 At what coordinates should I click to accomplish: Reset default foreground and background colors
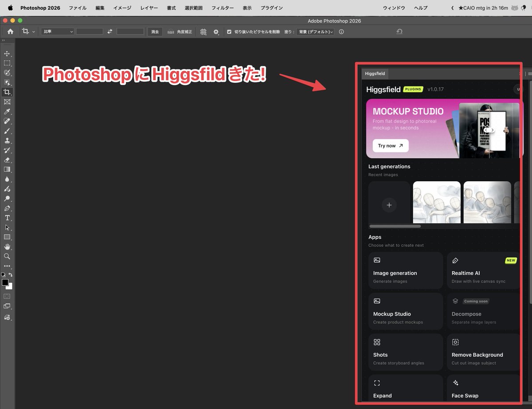(4, 275)
